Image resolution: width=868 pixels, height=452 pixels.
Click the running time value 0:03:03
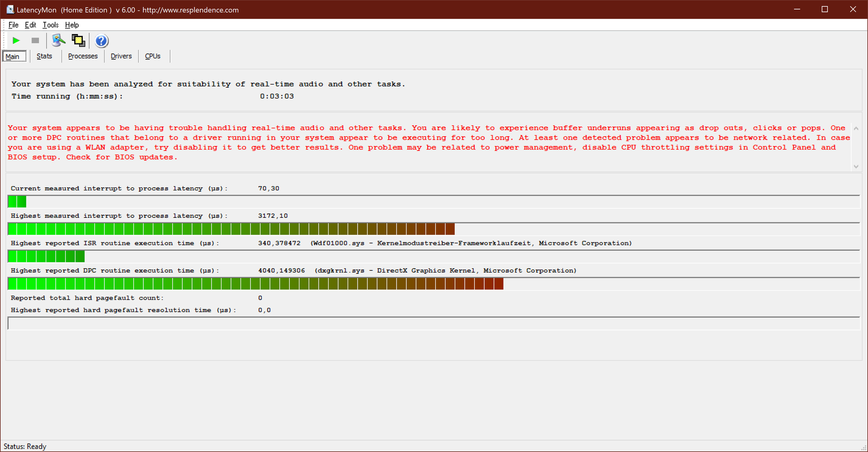point(277,96)
